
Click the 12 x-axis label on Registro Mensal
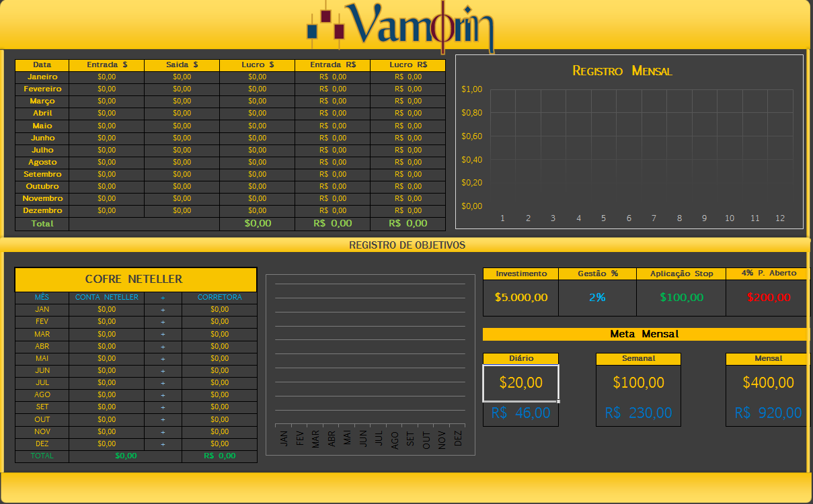pos(780,218)
